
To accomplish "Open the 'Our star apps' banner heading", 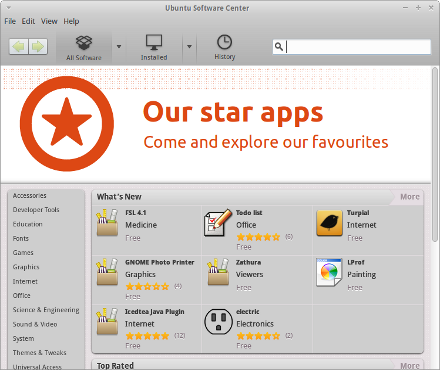I will click(233, 112).
